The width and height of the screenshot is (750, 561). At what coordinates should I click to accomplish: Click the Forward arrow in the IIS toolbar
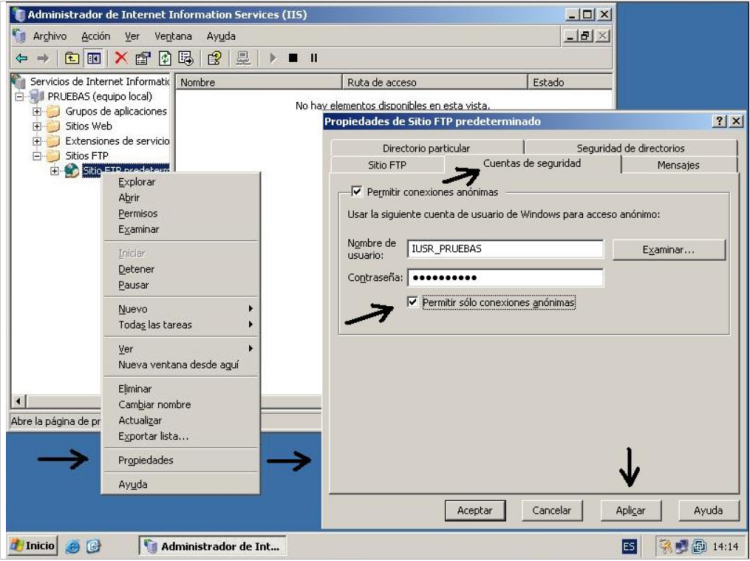[43, 58]
